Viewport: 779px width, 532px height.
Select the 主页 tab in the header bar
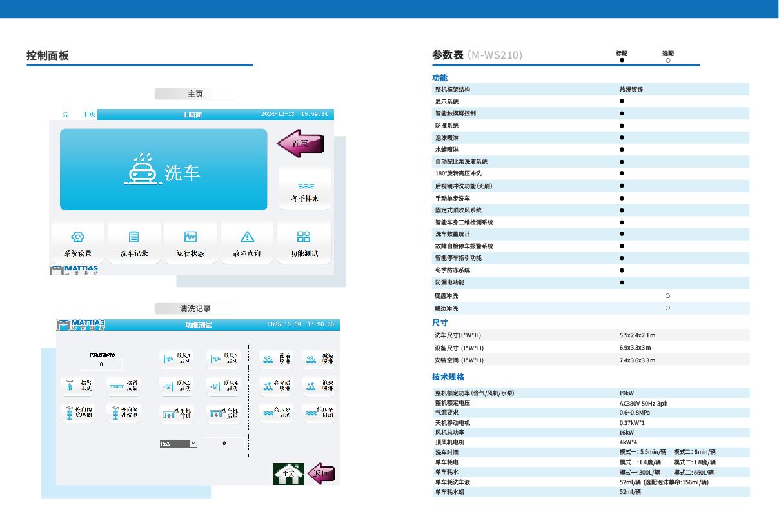tap(89, 115)
